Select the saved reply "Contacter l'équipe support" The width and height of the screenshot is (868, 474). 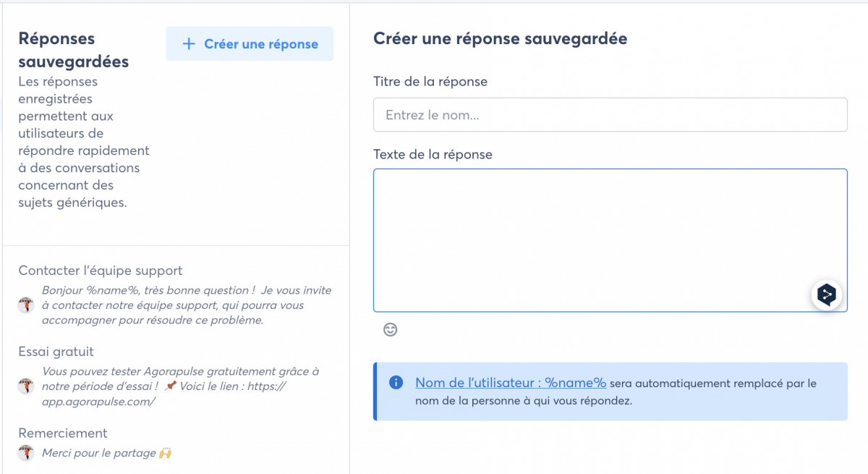coord(101,269)
